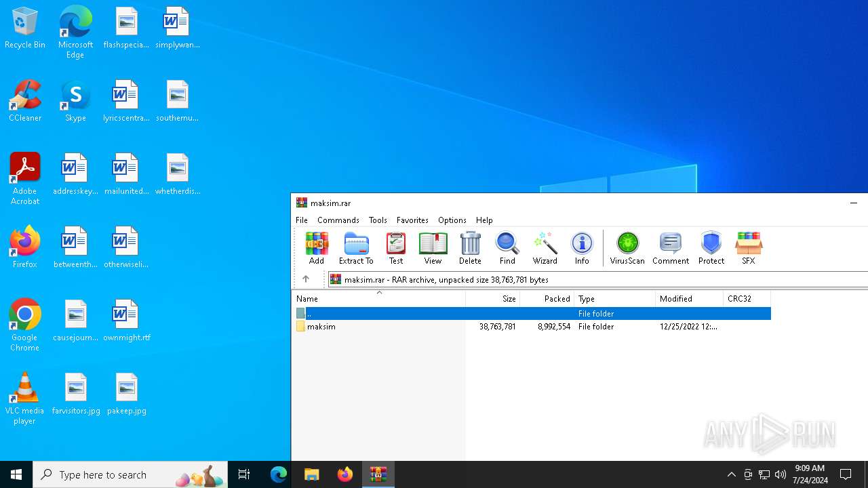Screen dimensions: 868x488
Task: Click the 12/25/2022 modified date cell
Action: click(x=688, y=327)
